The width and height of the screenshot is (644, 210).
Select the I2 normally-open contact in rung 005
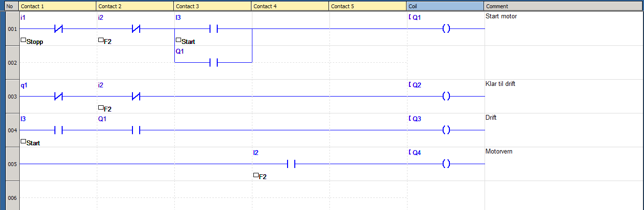291,164
